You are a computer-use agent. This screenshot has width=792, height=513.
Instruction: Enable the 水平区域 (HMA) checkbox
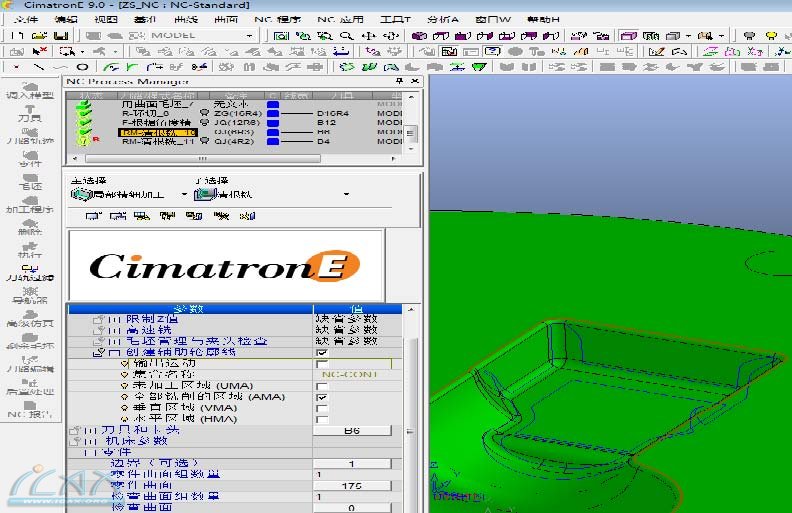(x=322, y=420)
